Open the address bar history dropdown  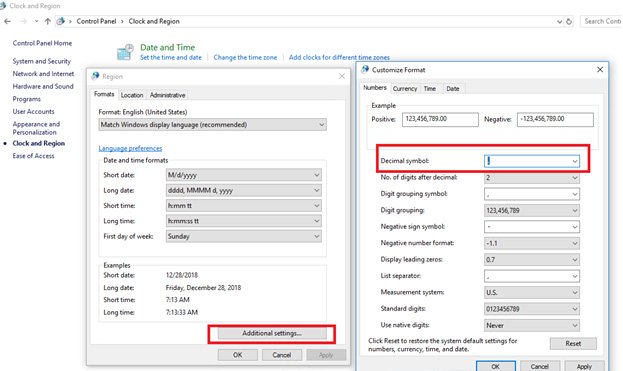pyautogui.click(x=559, y=21)
